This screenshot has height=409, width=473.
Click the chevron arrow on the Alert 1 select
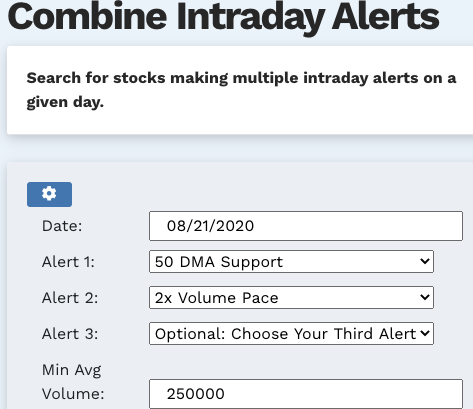[x=425, y=261]
